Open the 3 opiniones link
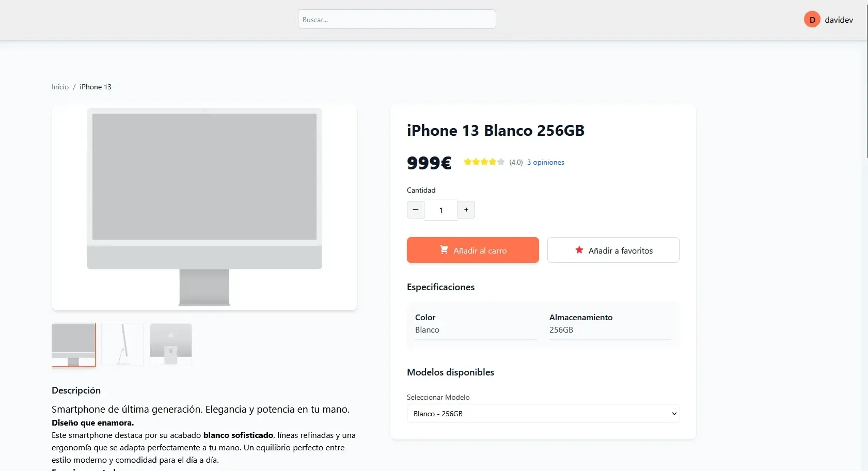The width and height of the screenshot is (868, 471). (545, 162)
